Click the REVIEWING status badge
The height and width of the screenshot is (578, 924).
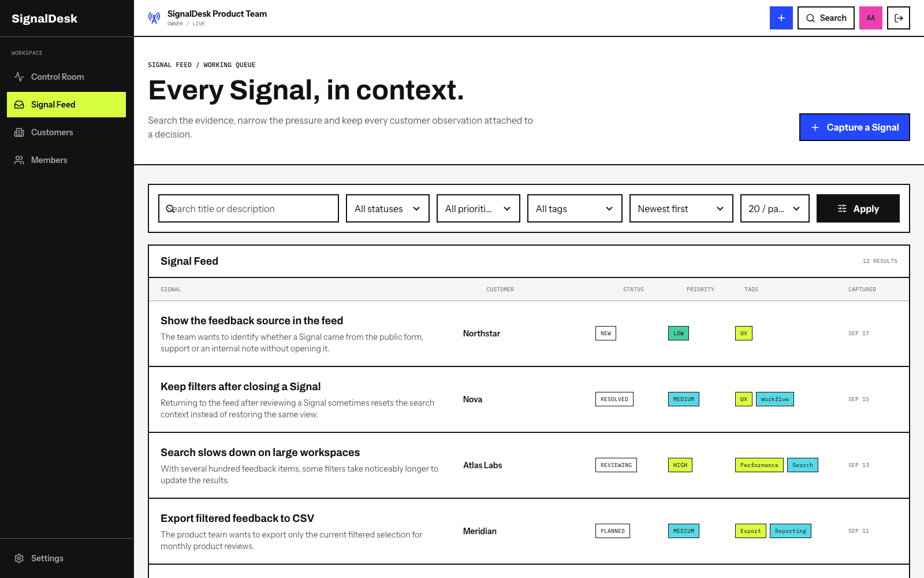pyautogui.click(x=616, y=465)
